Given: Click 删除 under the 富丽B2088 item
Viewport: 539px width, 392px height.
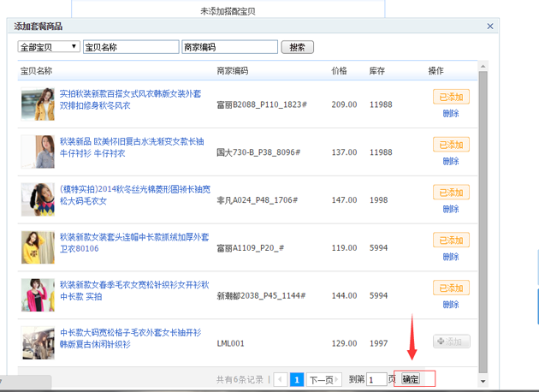Looking at the screenshot, I should tap(451, 114).
